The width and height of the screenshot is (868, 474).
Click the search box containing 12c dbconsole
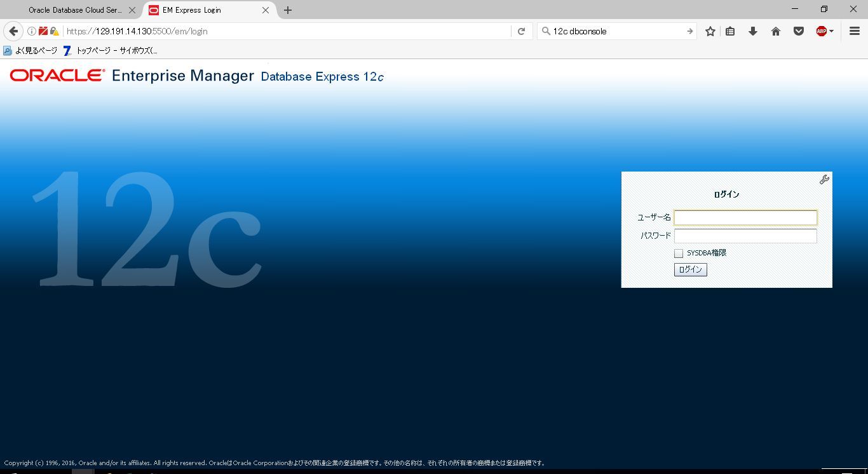point(616,31)
